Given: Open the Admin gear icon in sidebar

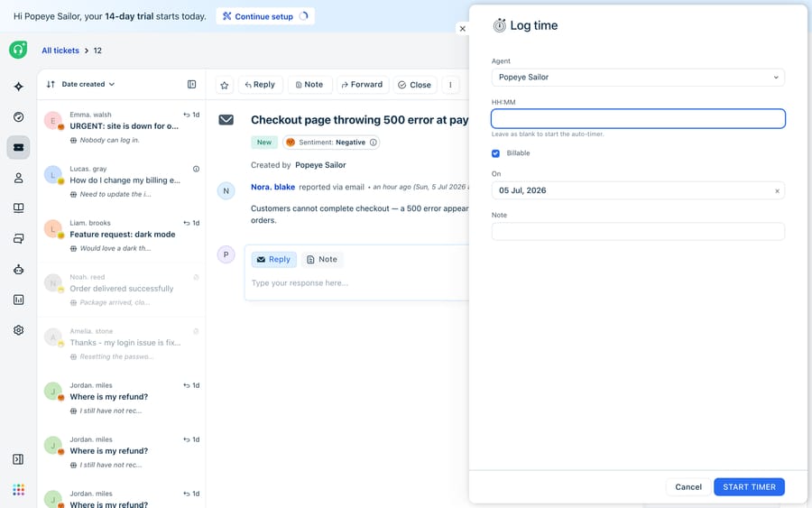Looking at the screenshot, I should point(19,330).
